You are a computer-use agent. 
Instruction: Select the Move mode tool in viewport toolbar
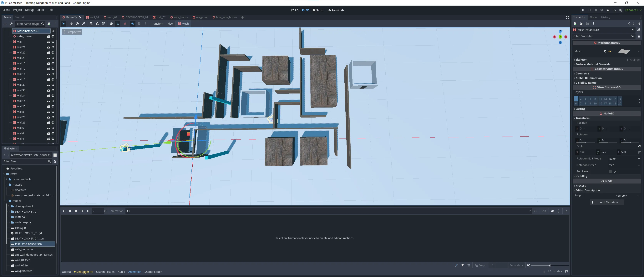pos(71,24)
